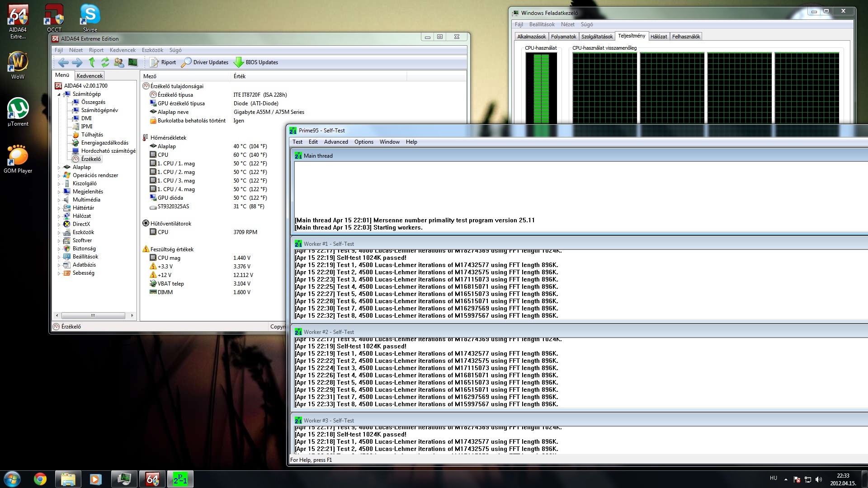Select Érzékelő in AIDA64 tree

(x=91, y=159)
